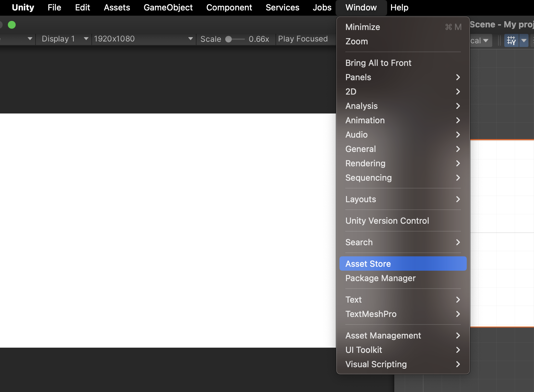Close the open Window menu
This screenshot has height=392, width=534.
click(x=361, y=8)
